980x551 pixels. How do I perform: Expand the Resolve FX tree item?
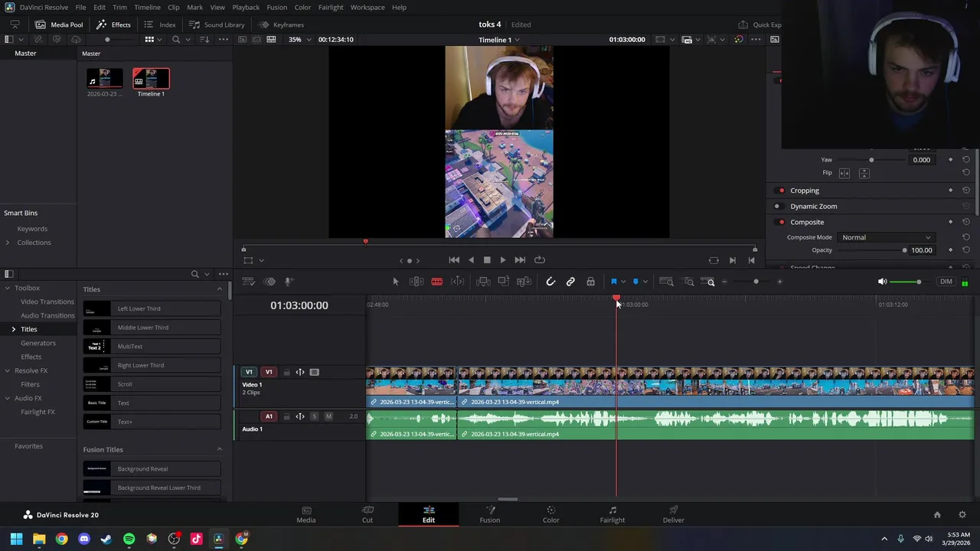[8, 370]
